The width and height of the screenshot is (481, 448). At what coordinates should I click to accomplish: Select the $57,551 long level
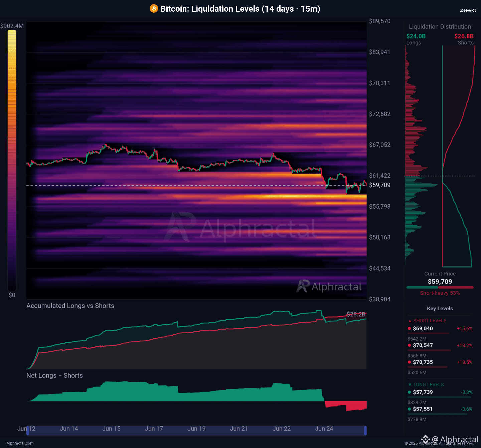click(423, 409)
